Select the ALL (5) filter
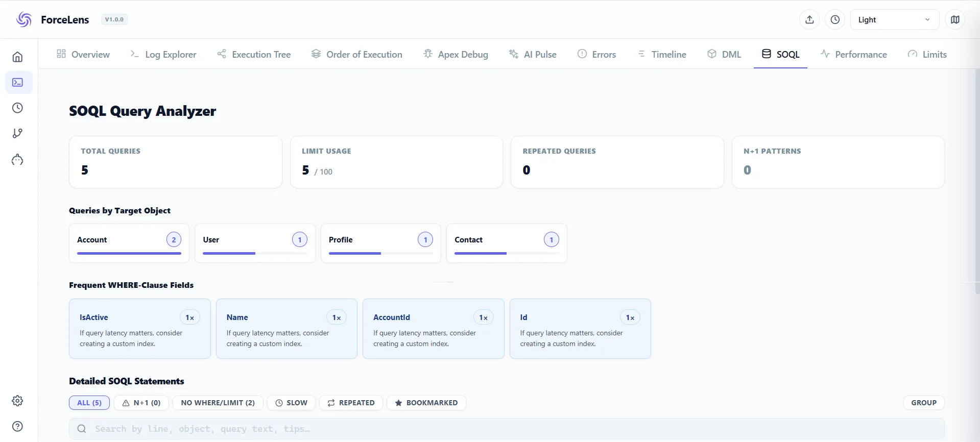This screenshot has height=442, width=980. [x=89, y=403]
